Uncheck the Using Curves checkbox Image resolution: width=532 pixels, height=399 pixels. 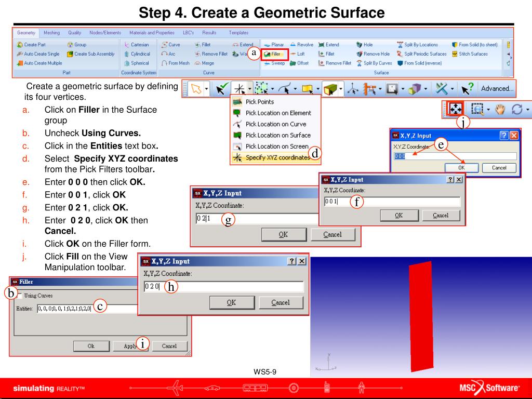tap(20, 296)
